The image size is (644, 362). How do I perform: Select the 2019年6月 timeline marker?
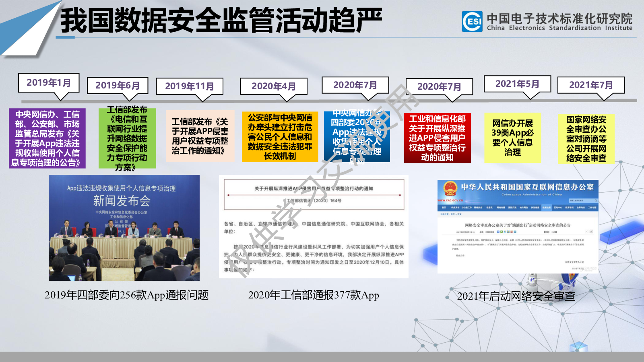point(118,85)
